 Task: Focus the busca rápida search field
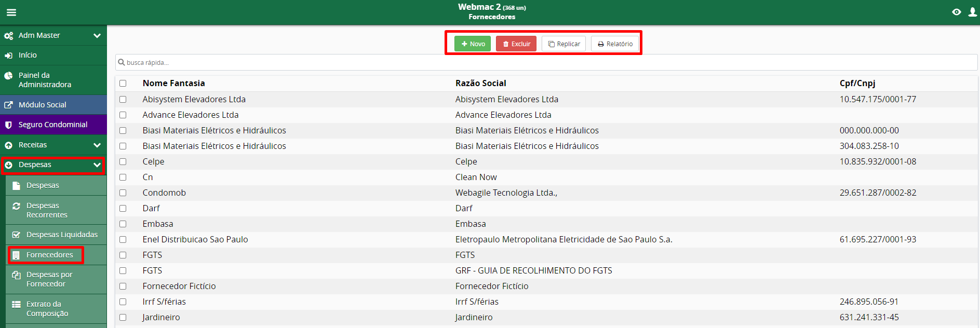point(546,62)
